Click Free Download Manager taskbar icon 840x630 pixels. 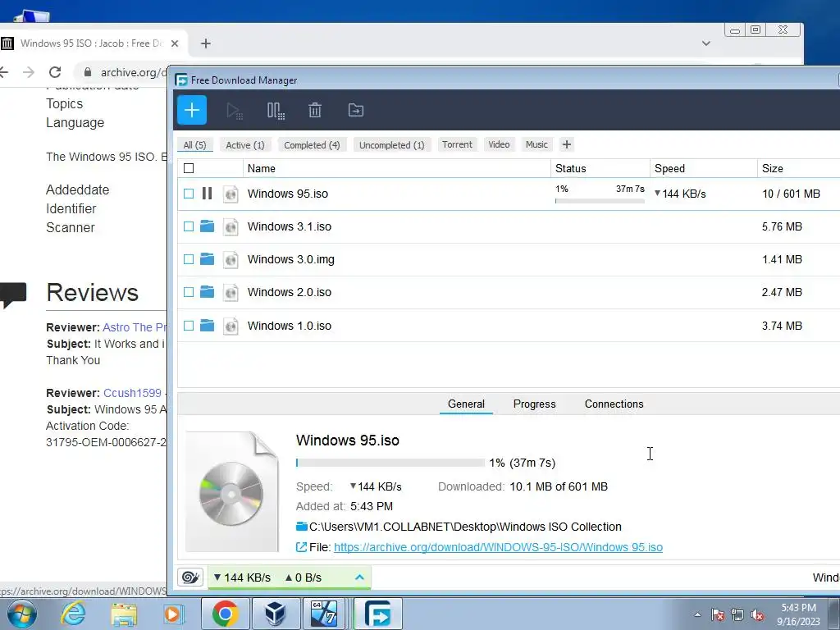tap(377, 614)
